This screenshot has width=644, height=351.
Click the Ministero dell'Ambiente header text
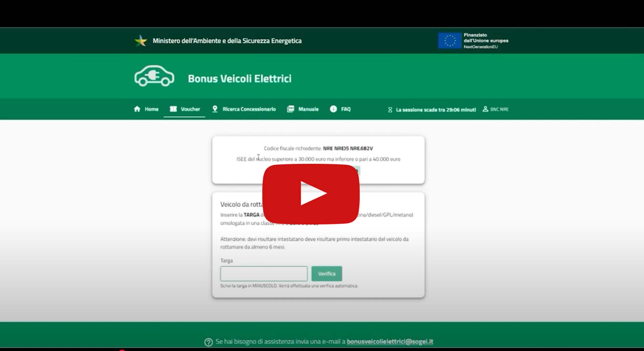[x=227, y=41]
